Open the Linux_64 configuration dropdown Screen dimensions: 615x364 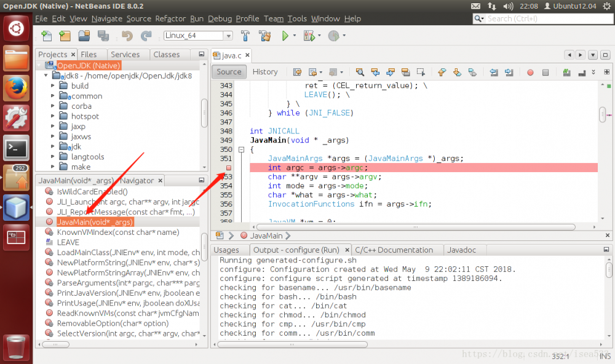click(227, 36)
